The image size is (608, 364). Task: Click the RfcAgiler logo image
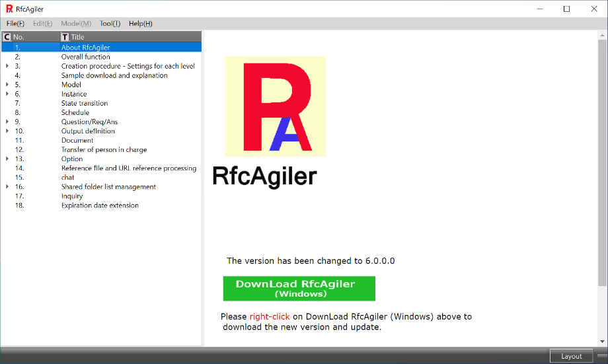tap(275, 106)
